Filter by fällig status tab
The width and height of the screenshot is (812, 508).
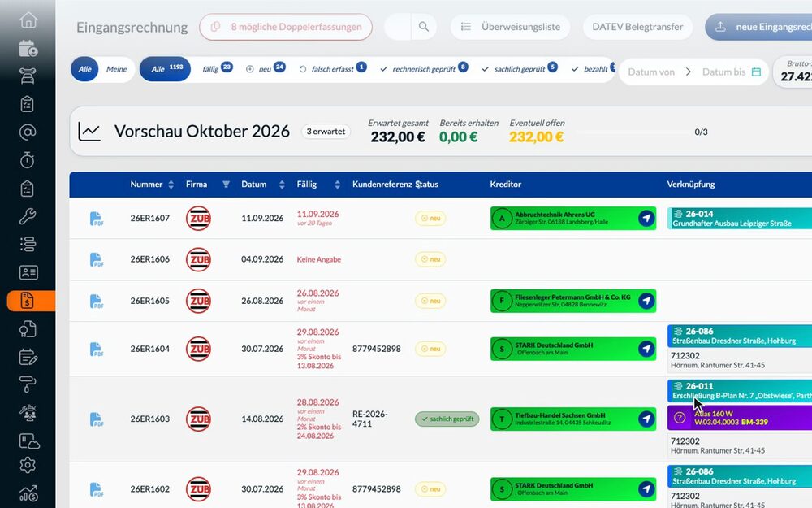pyautogui.click(x=217, y=68)
